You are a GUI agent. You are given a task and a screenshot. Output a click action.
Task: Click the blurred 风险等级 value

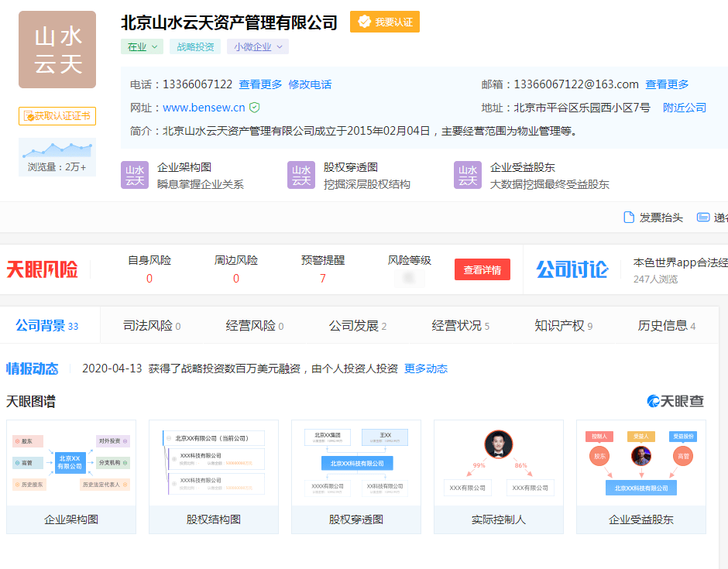click(409, 278)
